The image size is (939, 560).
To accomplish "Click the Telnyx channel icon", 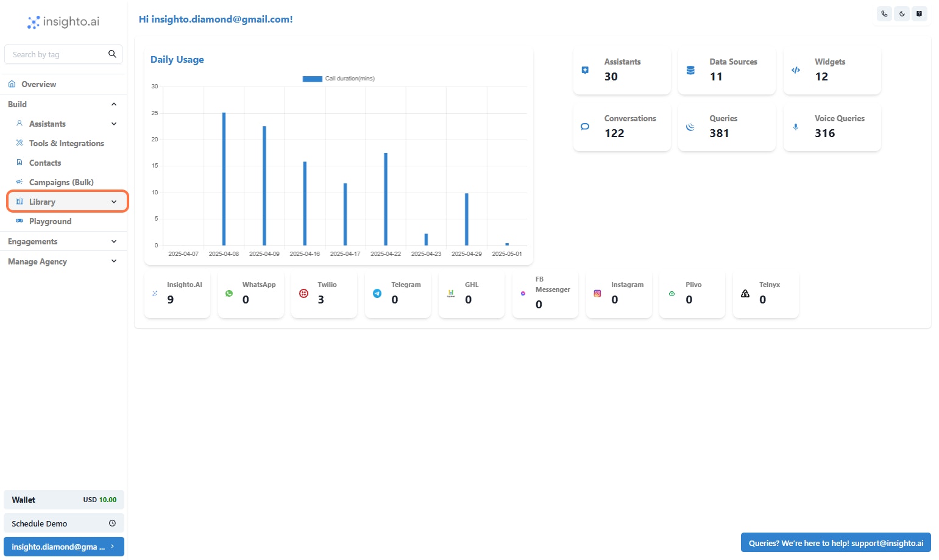I will [745, 293].
